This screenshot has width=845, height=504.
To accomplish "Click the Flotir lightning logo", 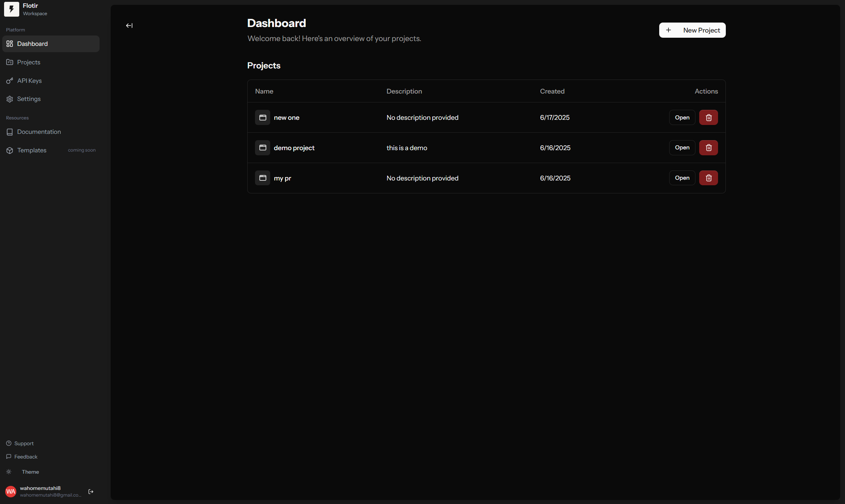I will click(x=11, y=9).
